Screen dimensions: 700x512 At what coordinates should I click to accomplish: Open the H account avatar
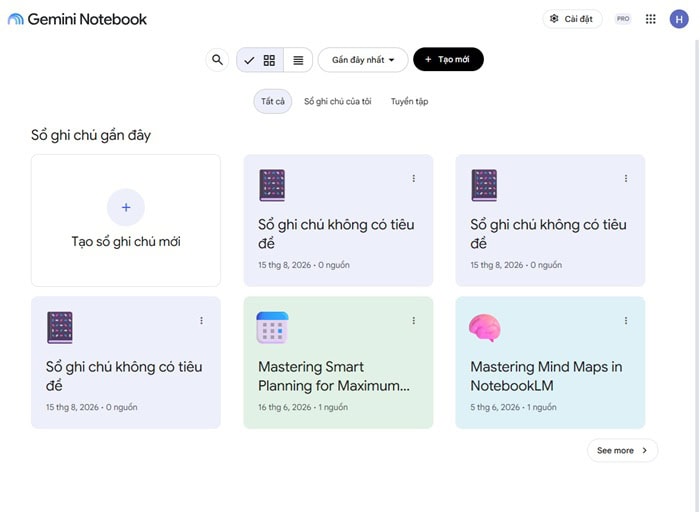(x=679, y=19)
